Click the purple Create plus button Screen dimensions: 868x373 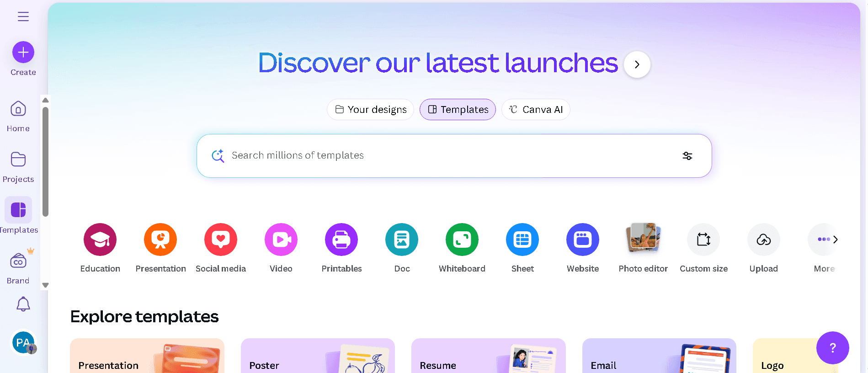[x=23, y=52]
